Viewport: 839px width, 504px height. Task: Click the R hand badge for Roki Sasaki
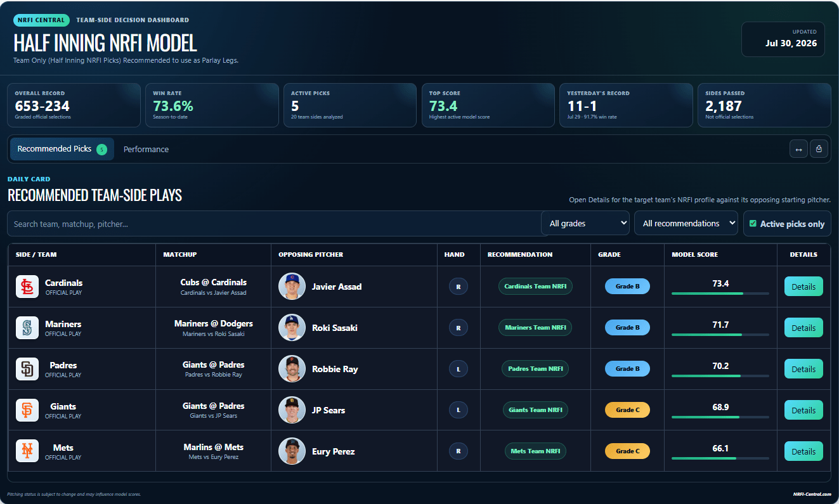[x=458, y=328]
